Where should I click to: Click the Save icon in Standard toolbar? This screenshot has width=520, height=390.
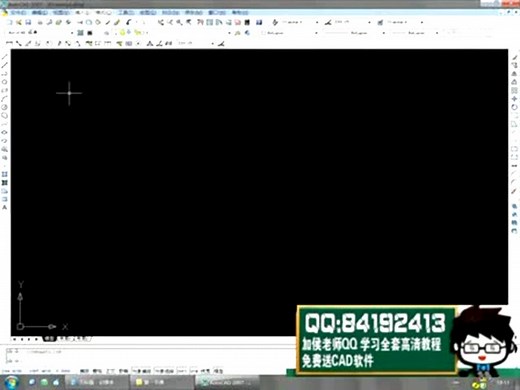[x=28, y=22]
